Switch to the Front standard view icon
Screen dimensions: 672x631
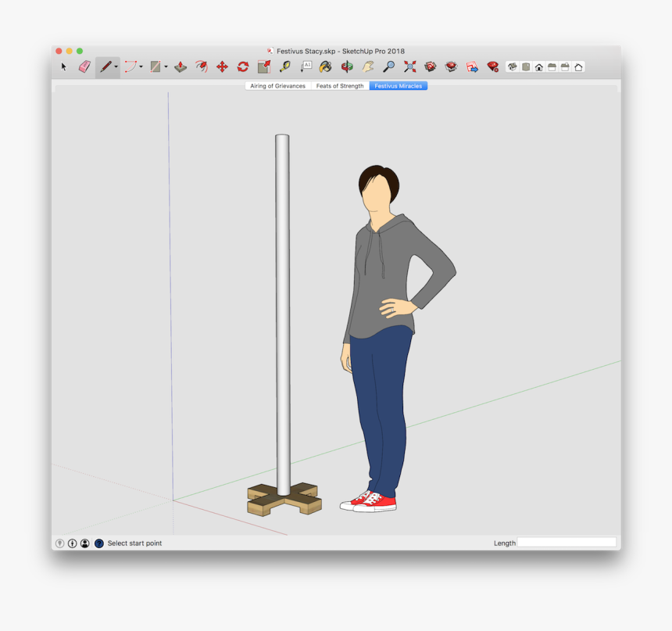click(x=539, y=67)
